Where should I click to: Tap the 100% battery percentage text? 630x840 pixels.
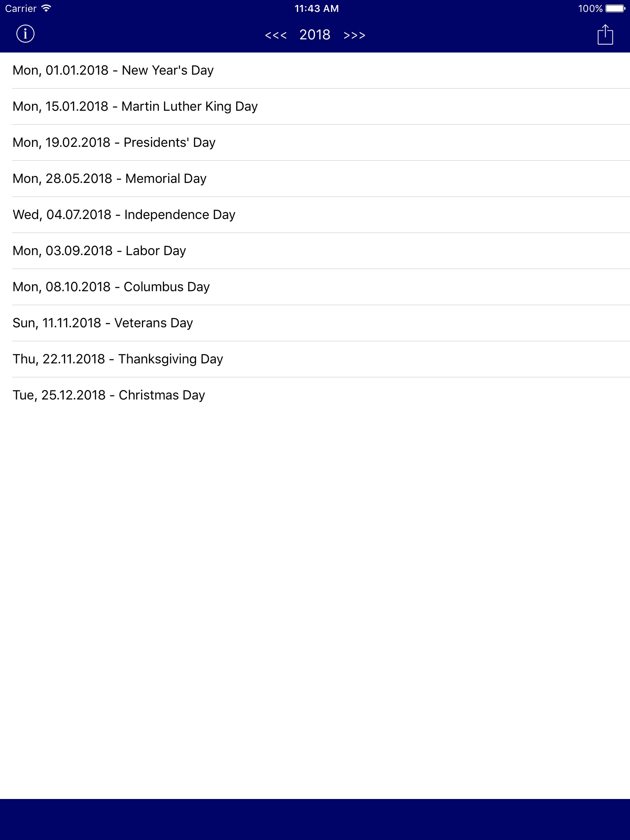590,8
